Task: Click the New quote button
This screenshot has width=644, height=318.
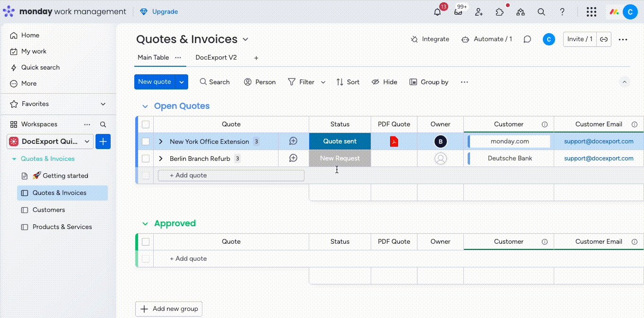Action: tap(155, 82)
